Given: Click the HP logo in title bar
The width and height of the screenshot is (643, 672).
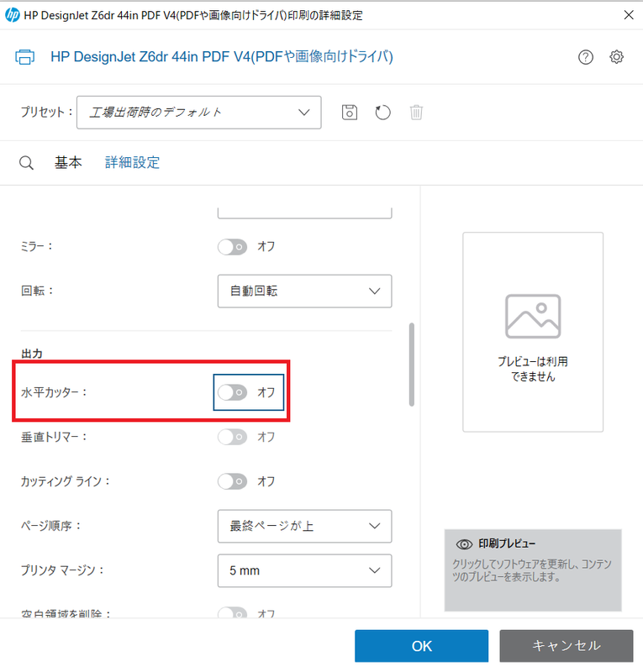Looking at the screenshot, I should 12,15.
